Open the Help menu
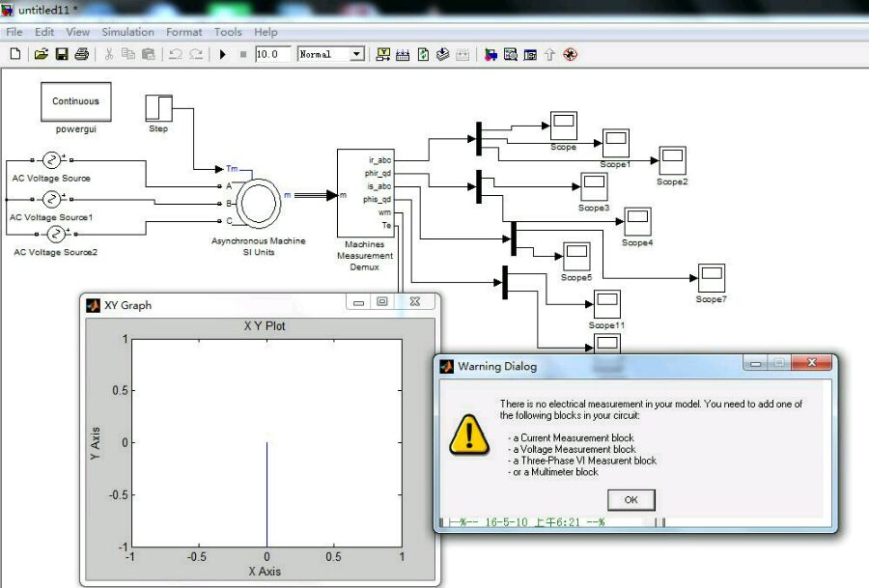 click(266, 32)
